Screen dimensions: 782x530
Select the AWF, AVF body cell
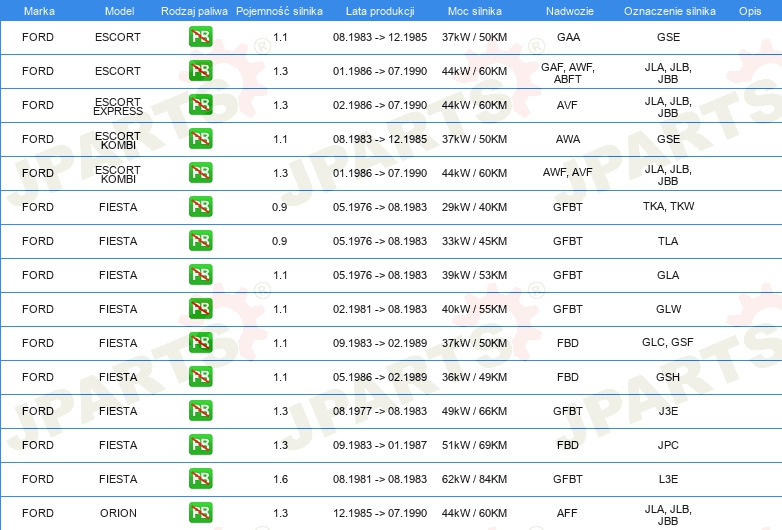click(568, 173)
